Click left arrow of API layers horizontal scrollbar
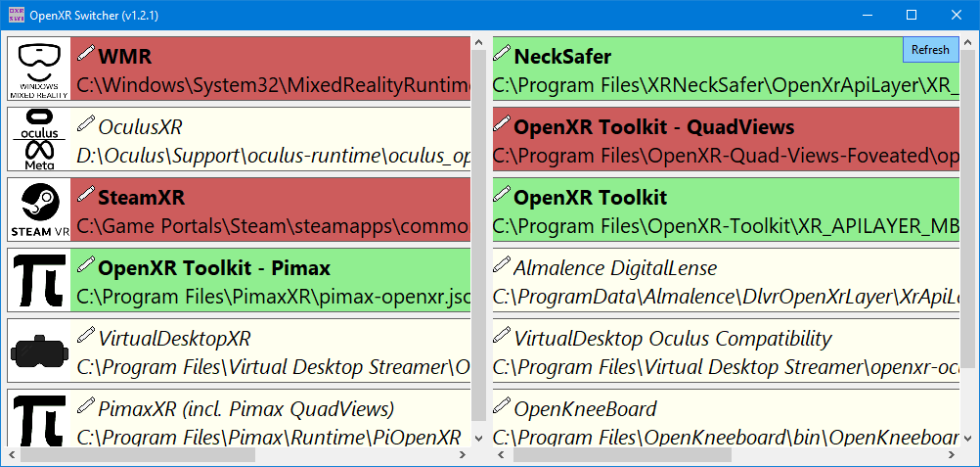This screenshot has height=467, width=980. coord(500,454)
